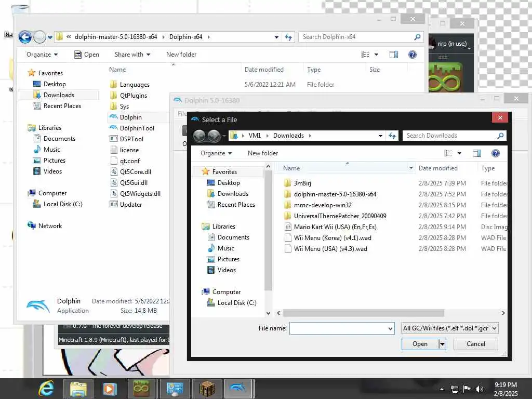Sort by Type column in Explorer window
The width and height of the screenshot is (532, 399).
[x=313, y=70]
